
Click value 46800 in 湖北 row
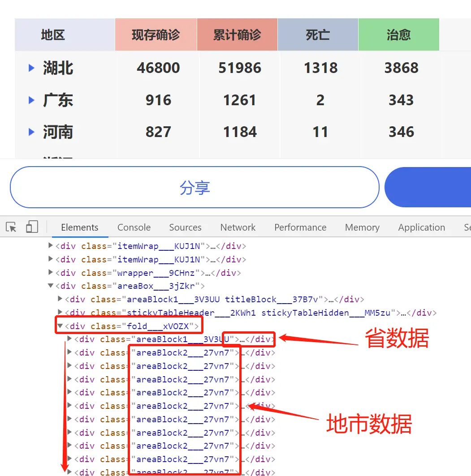point(158,68)
